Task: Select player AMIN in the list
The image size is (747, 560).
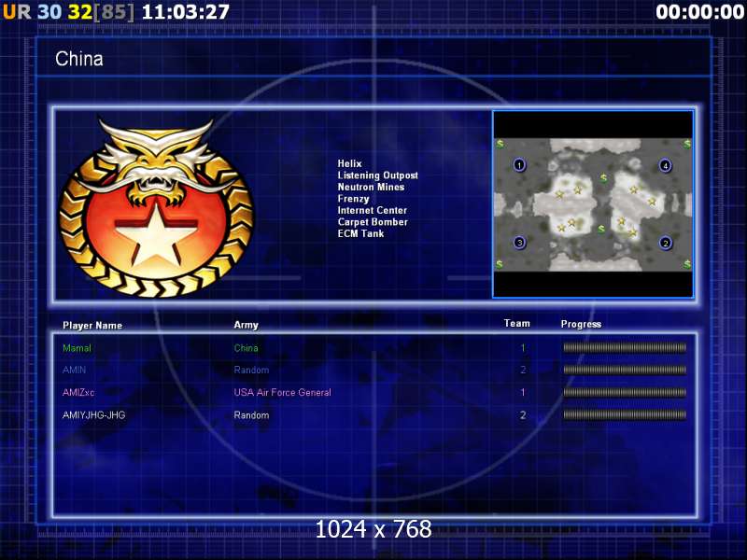Action: 74,370
